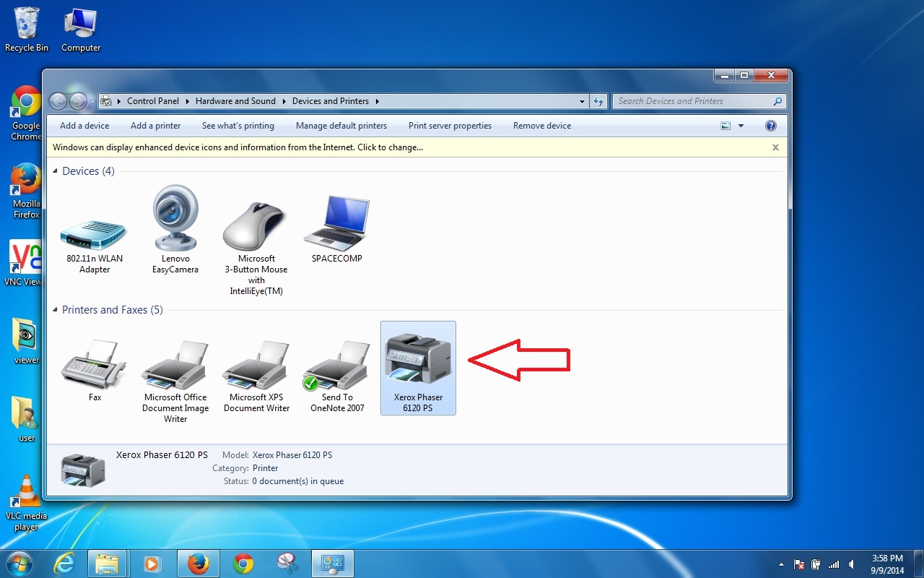Select Send To OneNote 2007 printer
This screenshot has width=924, height=578.
click(x=337, y=376)
